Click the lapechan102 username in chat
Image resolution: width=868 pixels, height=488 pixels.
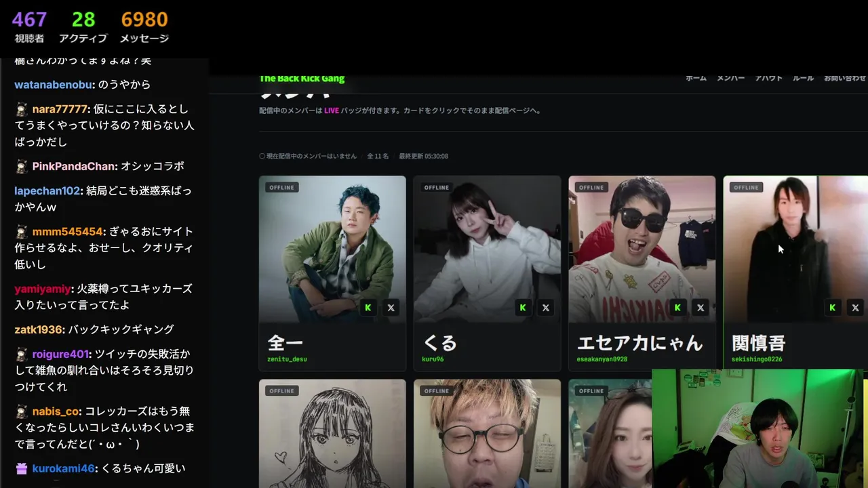(48, 190)
